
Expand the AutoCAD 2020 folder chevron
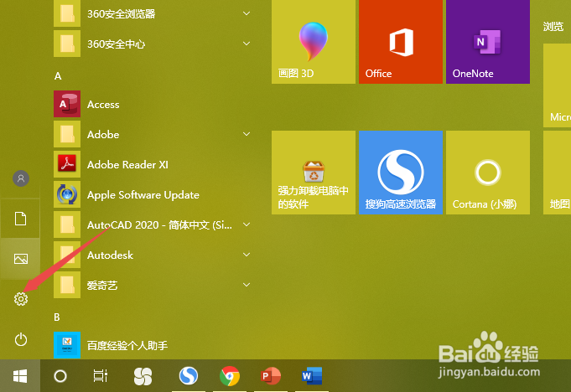click(x=247, y=224)
